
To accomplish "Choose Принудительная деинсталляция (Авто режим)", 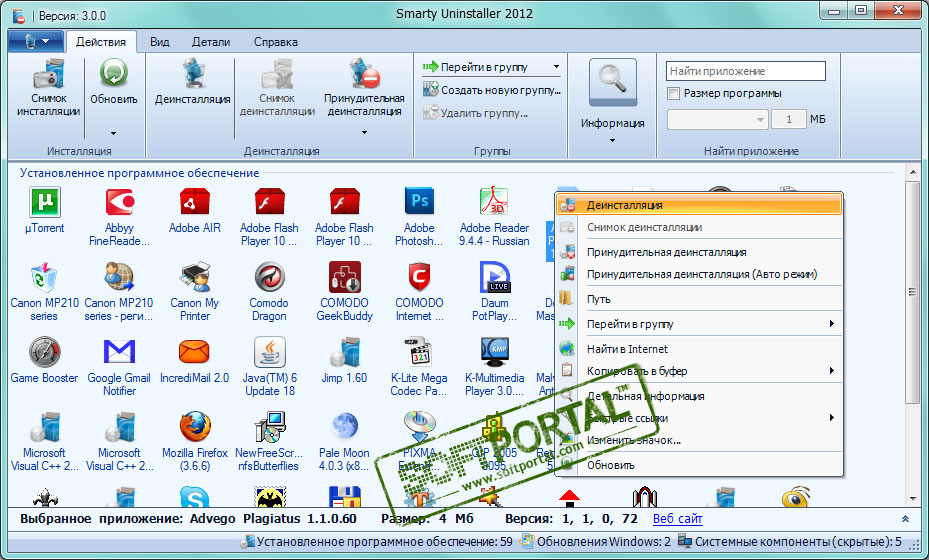I will pos(699,274).
